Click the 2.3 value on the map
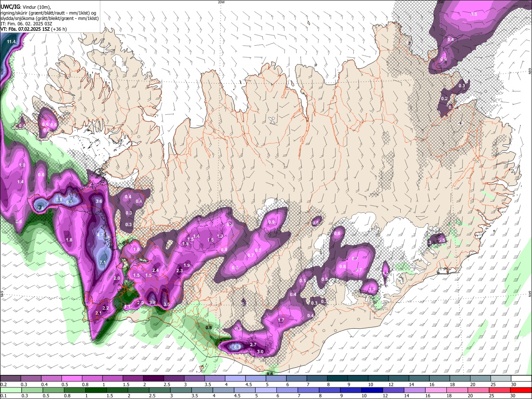Viewport: 532px width, 399px height. point(180,271)
